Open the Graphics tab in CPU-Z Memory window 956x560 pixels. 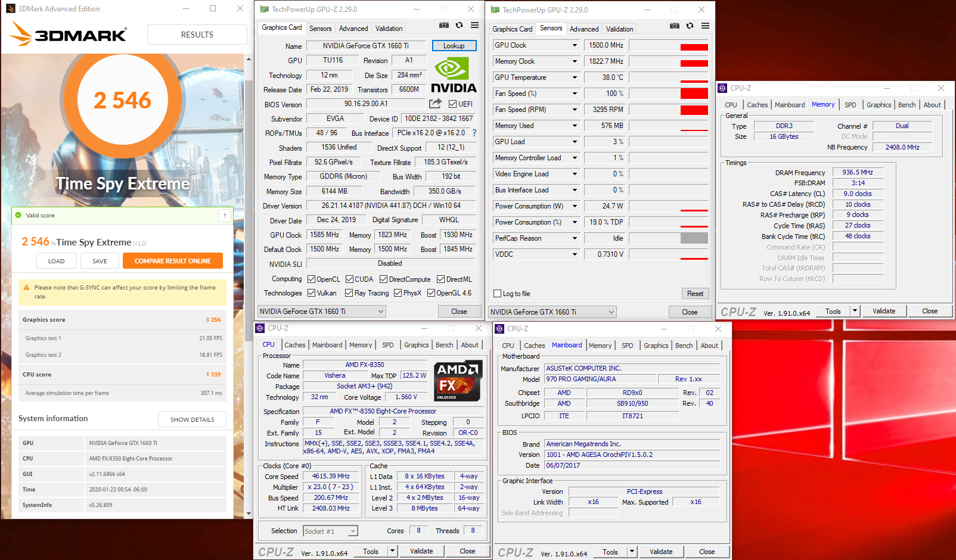(x=879, y=105)
